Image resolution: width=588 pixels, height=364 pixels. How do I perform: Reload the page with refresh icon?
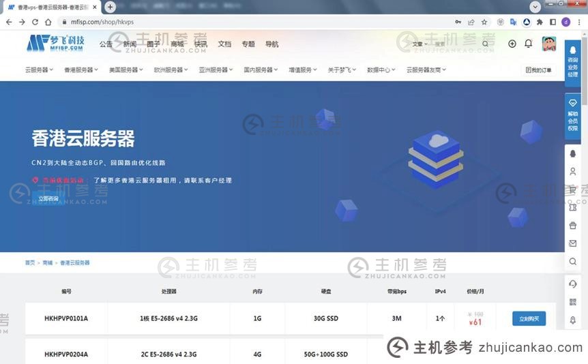tap(35, 22)
